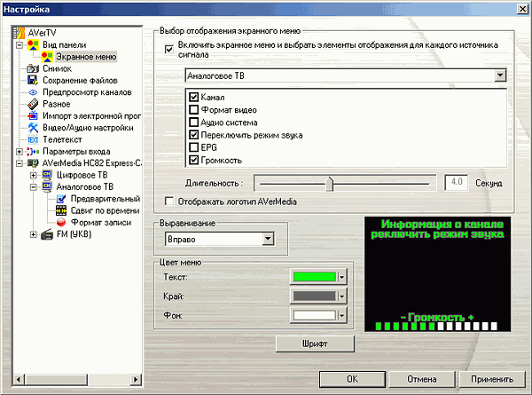
Task: Click the Длительность seconds value field
Action: pos(456,183)
